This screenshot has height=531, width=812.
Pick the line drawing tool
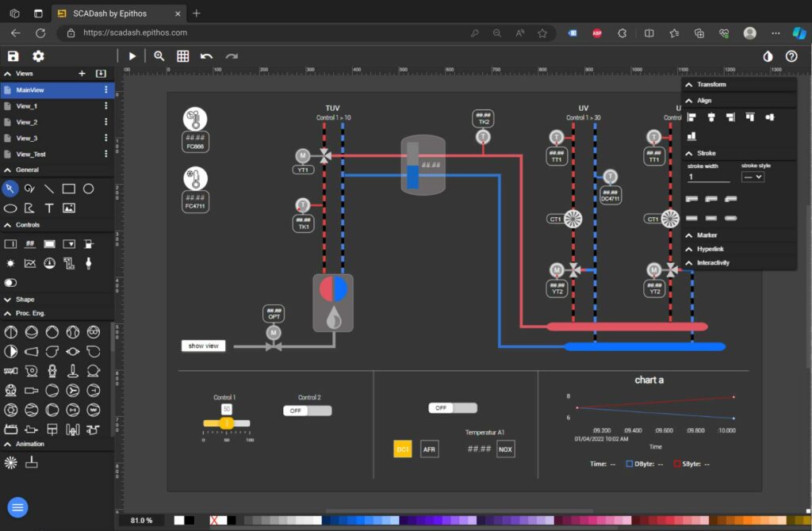tap(48, 189)
